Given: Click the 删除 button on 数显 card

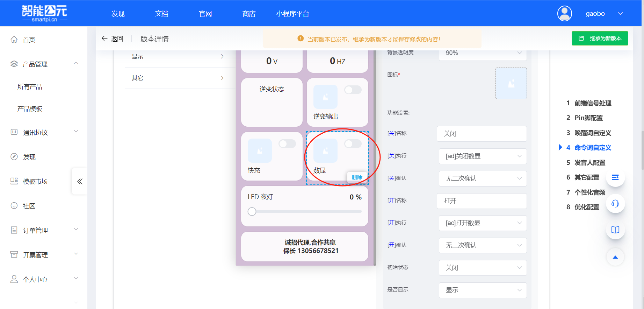Looking at the screenshot, I should [x=357, y=177].
